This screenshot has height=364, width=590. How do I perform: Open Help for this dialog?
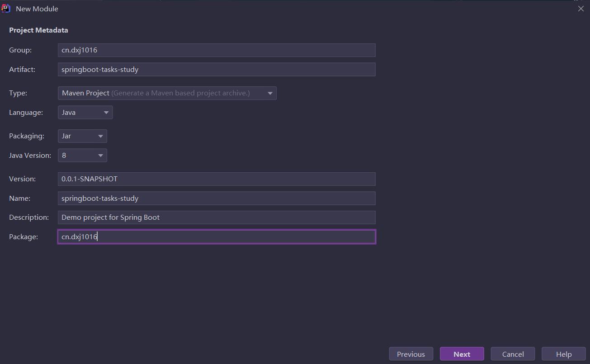point(564,354)
